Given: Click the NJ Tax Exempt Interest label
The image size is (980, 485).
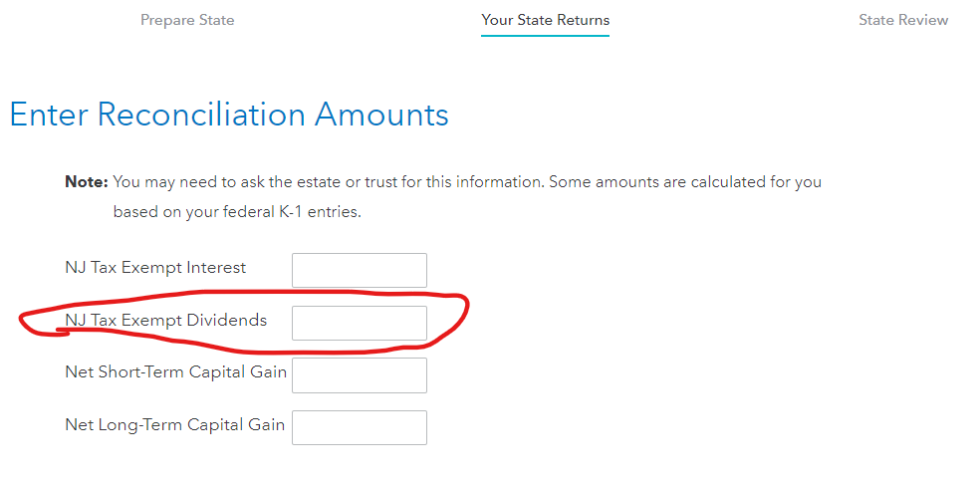Looking at the screenshot, I should (x=154, y=268).
